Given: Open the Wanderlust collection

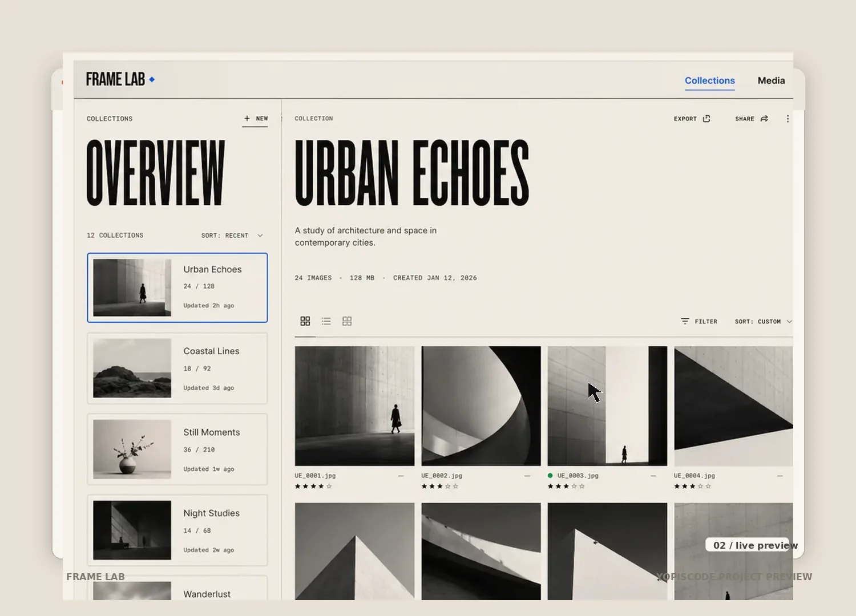Looking at the screenshot, I should pos(177,588).
